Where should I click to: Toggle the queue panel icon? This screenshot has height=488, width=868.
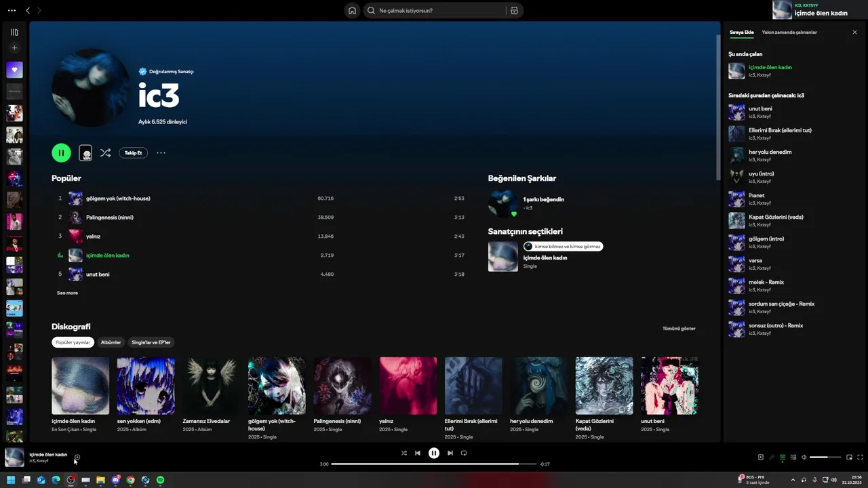tap(782, 457)
